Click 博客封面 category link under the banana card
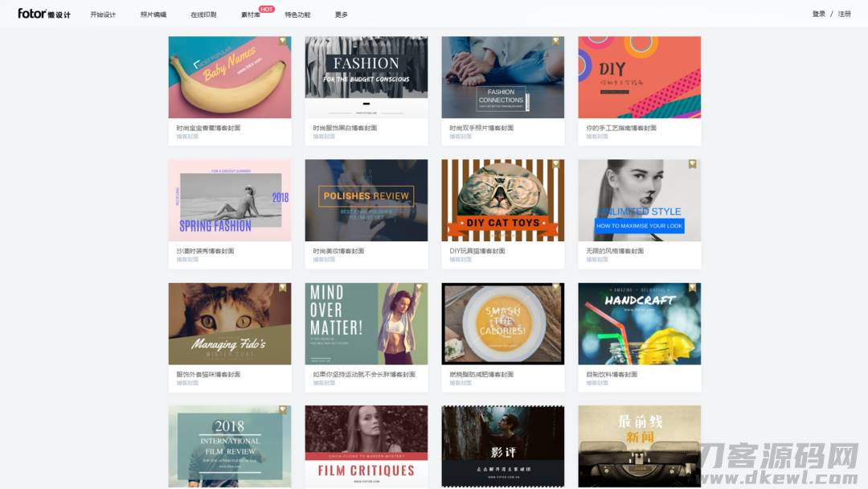868x489 pixels. tap(187, 136)
